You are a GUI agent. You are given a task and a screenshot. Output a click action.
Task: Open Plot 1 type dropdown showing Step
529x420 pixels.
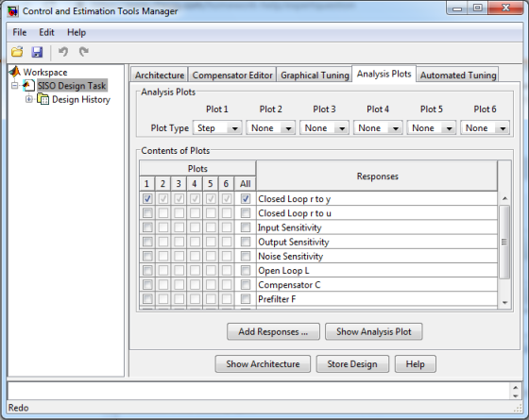point(217,128)
